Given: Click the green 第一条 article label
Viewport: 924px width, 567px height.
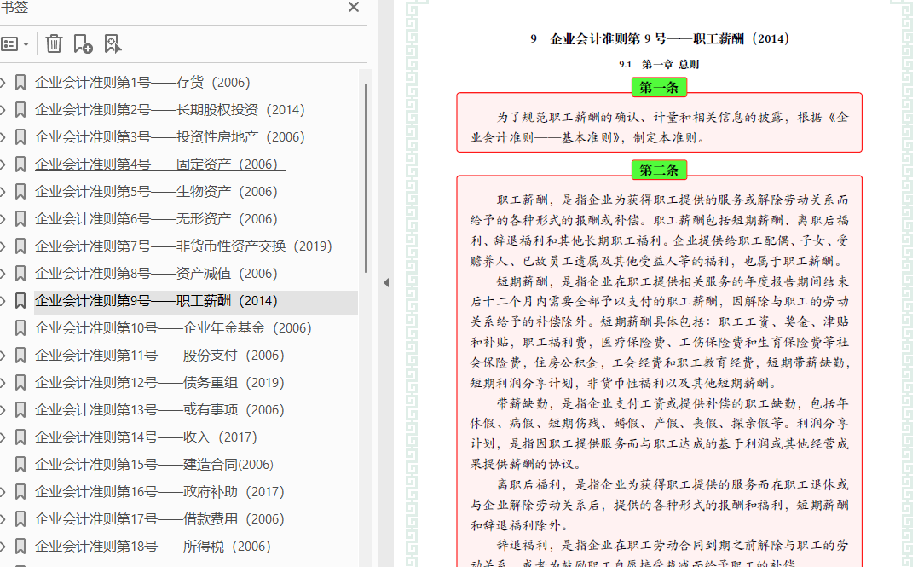Looking at the screenshot, I should tap(659, 87).
